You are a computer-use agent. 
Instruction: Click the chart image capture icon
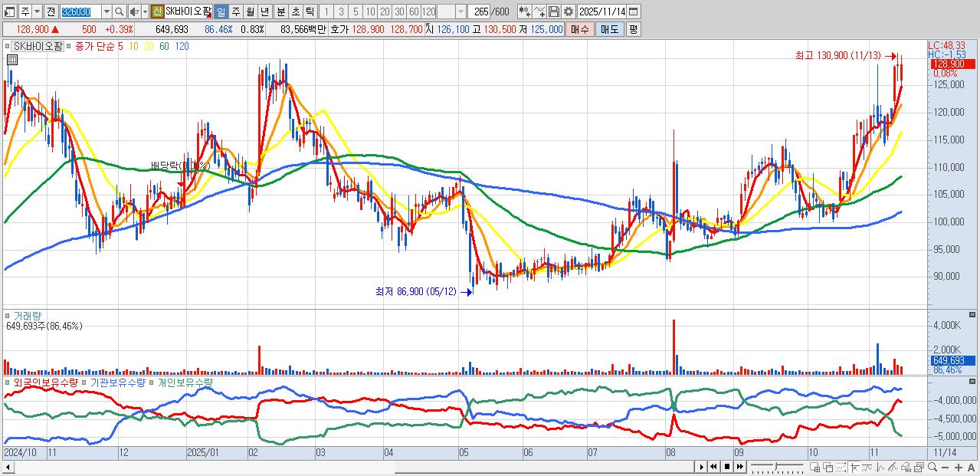(x=919, y=467)
